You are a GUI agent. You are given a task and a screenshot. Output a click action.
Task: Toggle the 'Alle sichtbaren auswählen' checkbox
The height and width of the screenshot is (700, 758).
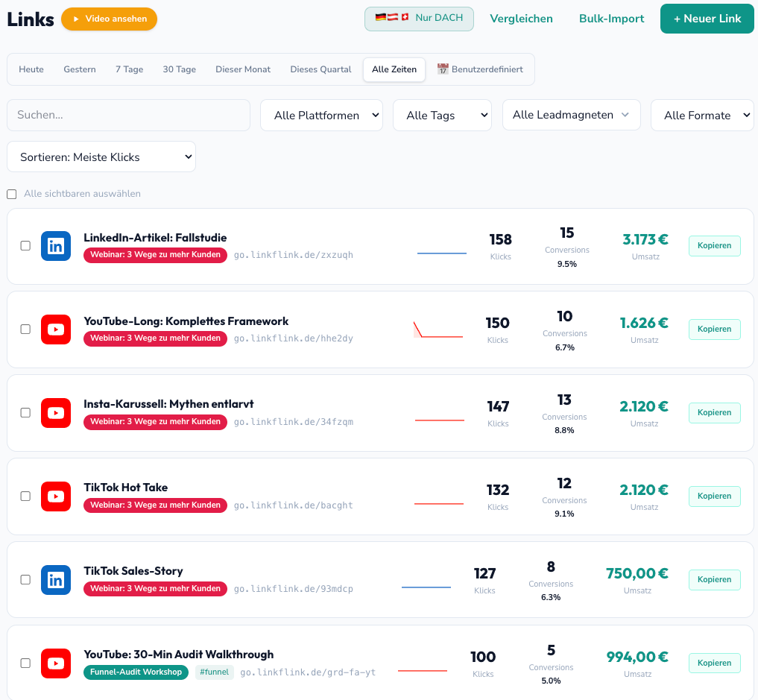point(12,195)
